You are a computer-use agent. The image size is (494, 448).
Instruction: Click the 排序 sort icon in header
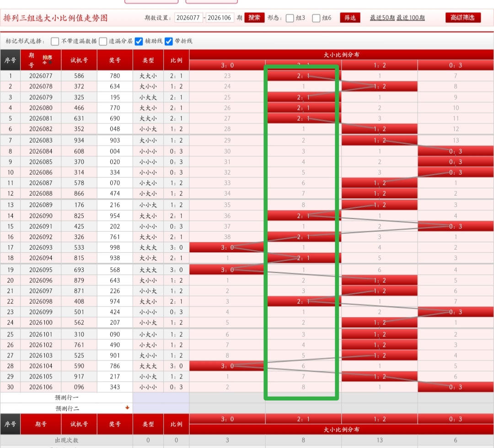click(47, 59)
